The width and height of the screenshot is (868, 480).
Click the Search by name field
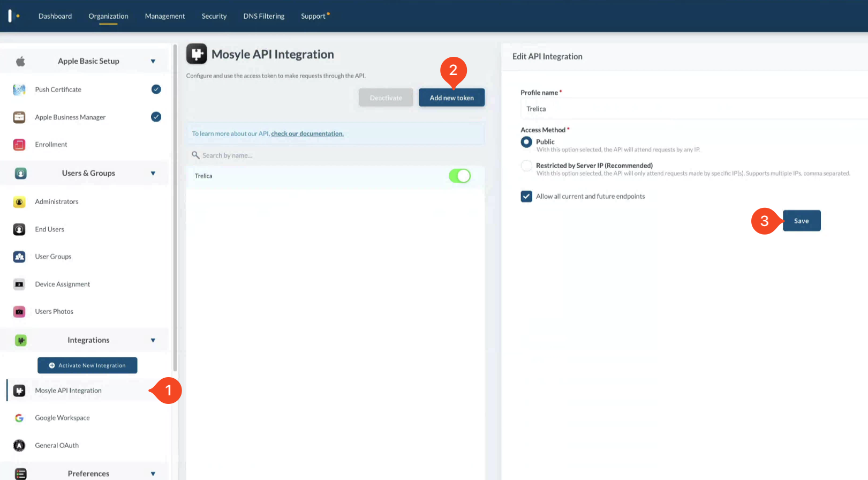335,155
